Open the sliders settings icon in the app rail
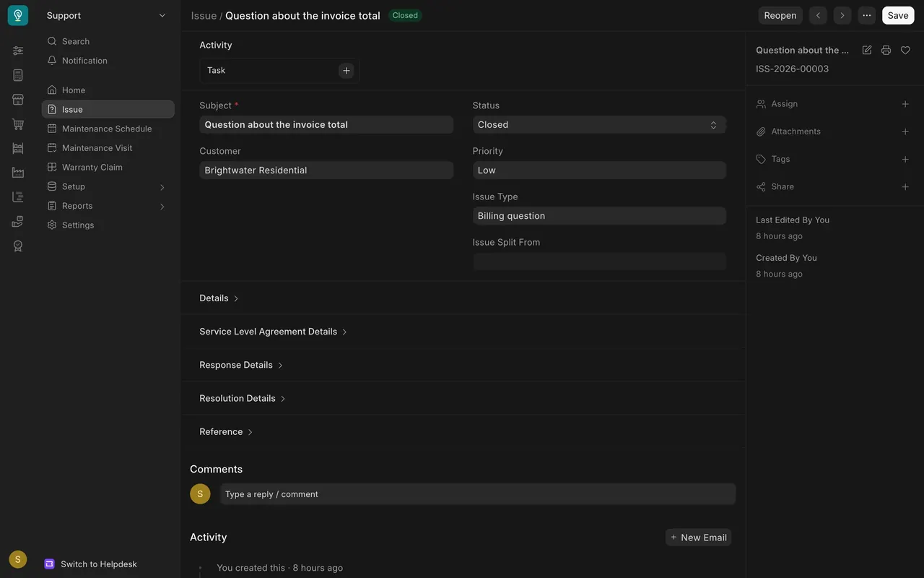The height and width of the screenshot is (578, 924). (18, 51)
